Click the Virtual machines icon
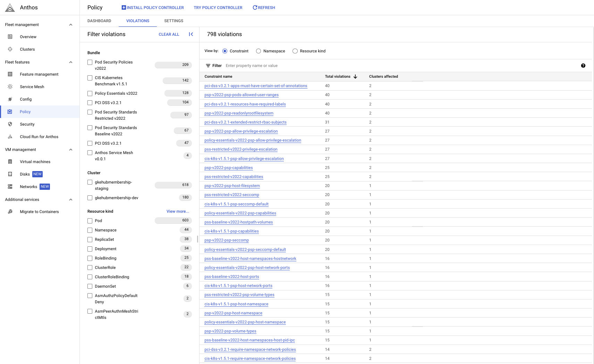Viewport: 594px width, 364px height. coord(10,162)
